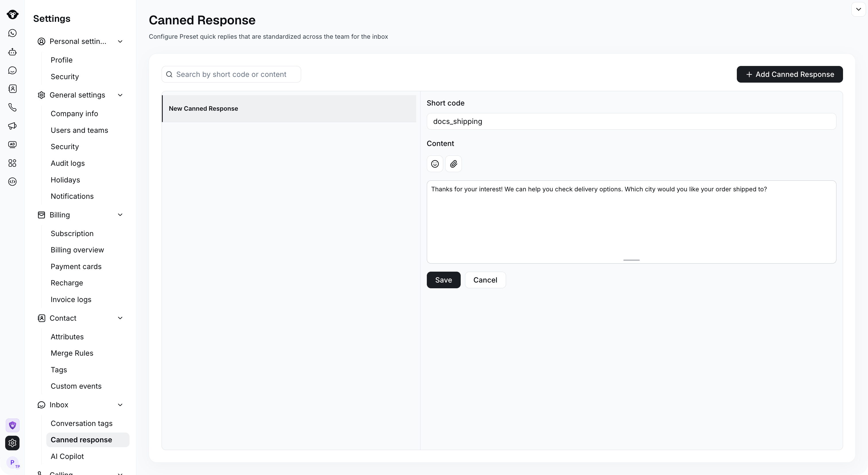Click the search by short code field
The width and height of the screenshot is (868, 475).
point(231,74)
